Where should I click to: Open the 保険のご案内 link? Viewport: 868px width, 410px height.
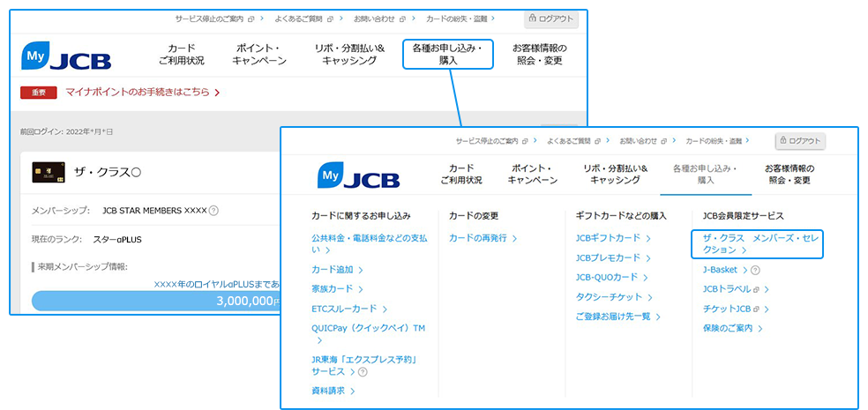[732, 328]
